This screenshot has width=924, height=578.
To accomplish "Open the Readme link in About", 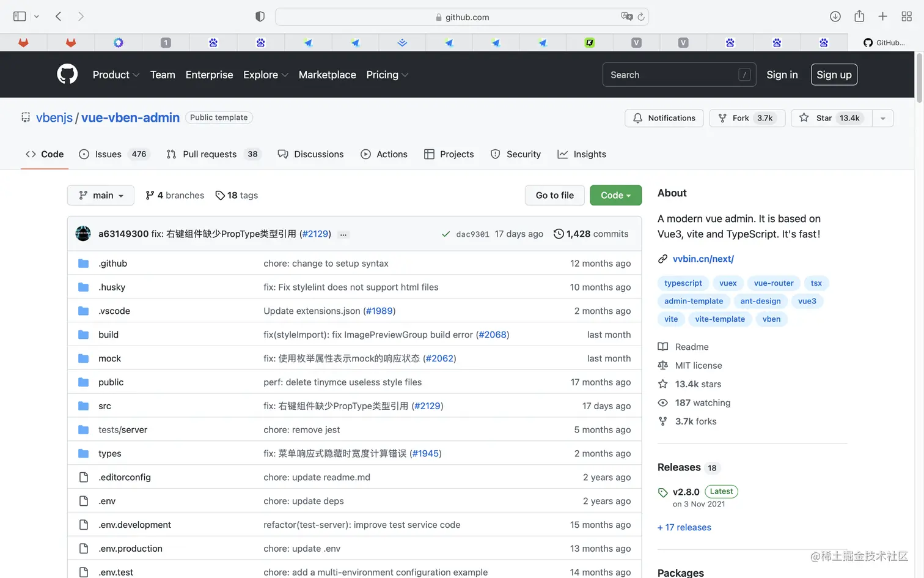I will (683, 347).
